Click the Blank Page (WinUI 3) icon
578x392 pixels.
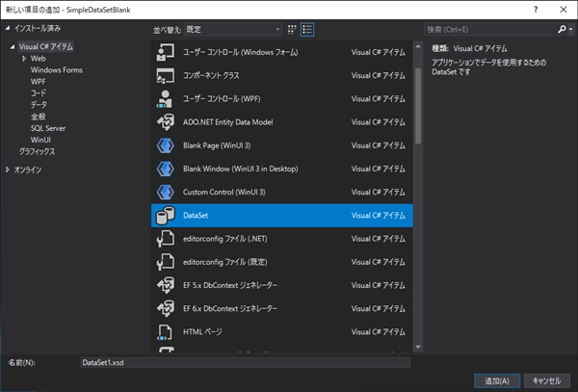pos(165,145)
